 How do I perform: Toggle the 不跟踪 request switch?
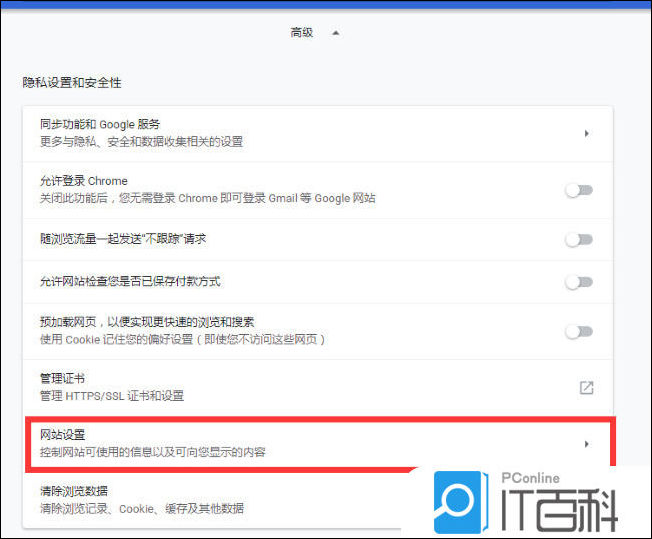coord(579,240)
